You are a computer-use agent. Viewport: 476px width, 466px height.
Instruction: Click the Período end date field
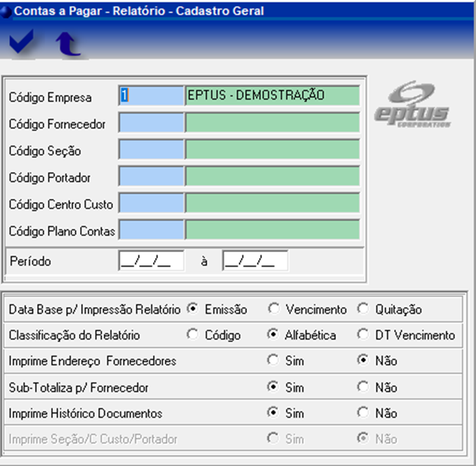click(254, 261)
